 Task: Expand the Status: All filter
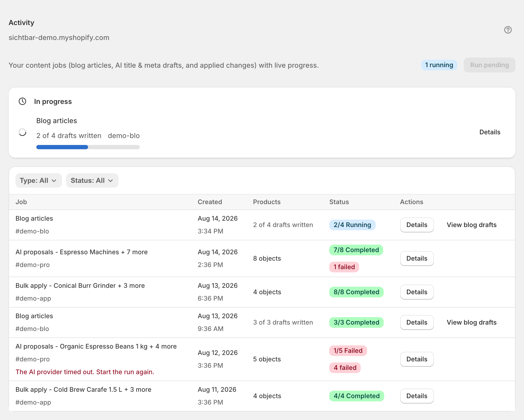[92, 180]
